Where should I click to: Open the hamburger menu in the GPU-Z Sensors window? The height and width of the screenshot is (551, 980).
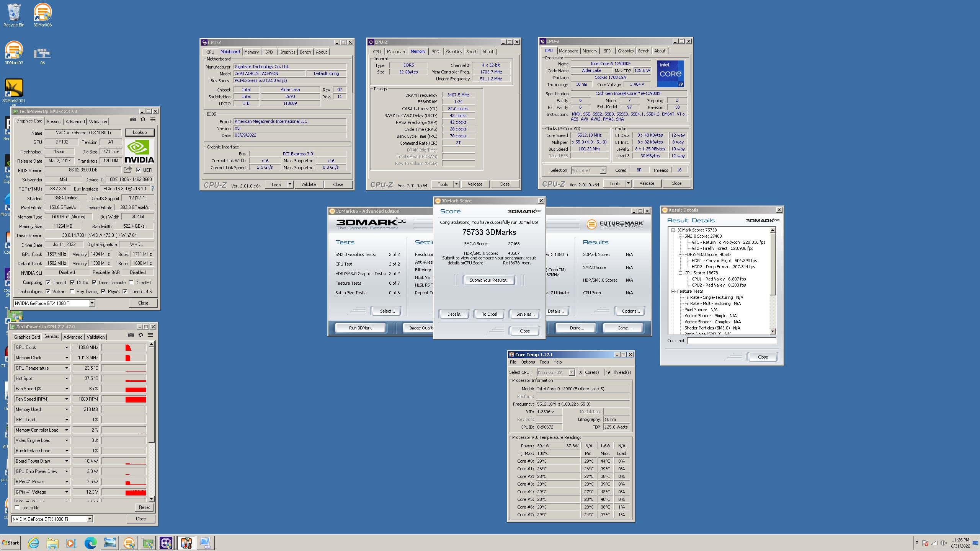151,335
